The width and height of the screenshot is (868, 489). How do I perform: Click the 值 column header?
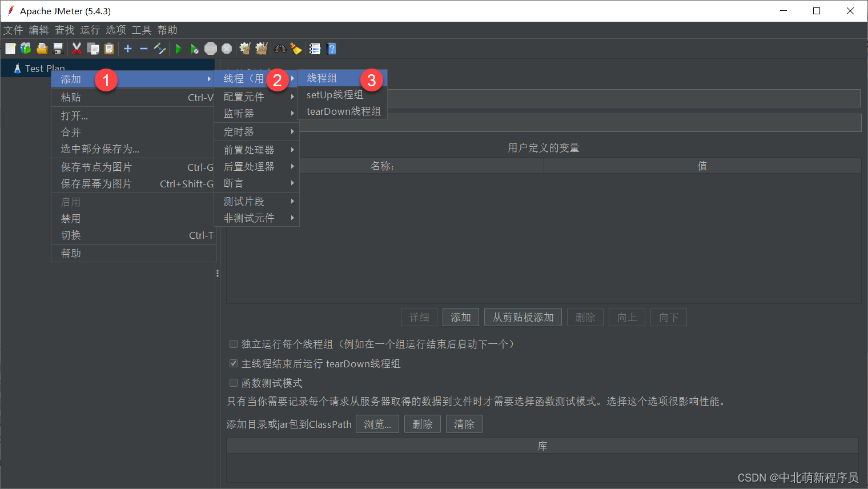click(x=702, y=166)
